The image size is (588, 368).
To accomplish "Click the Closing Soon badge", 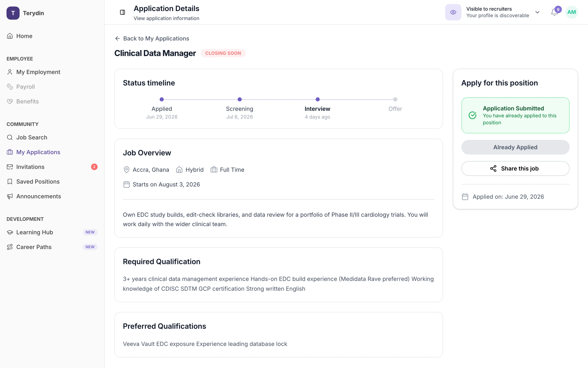I will (x=223, y=53).
